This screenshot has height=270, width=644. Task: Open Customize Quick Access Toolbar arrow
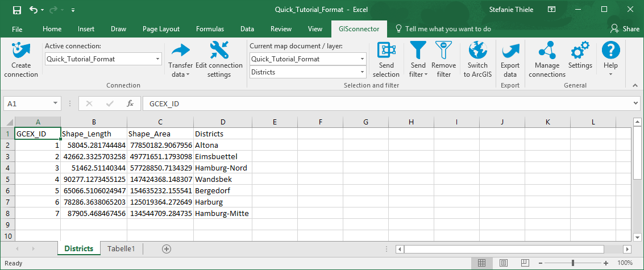(73, 10)
